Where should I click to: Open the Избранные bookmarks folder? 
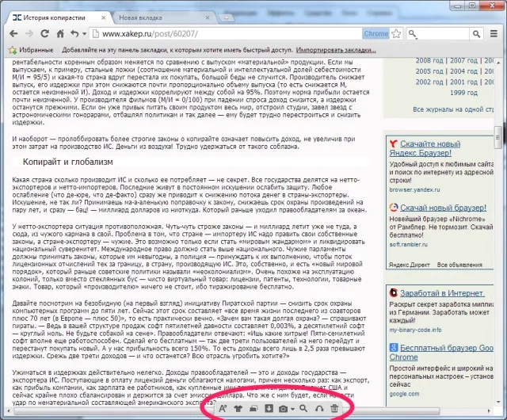tap(31, 50)
